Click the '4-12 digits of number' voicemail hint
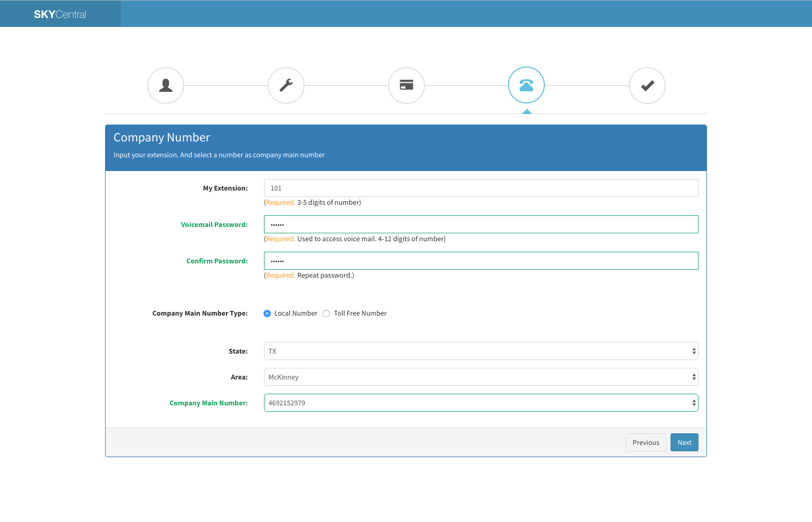The image size is (812, 522). (411, 239)
